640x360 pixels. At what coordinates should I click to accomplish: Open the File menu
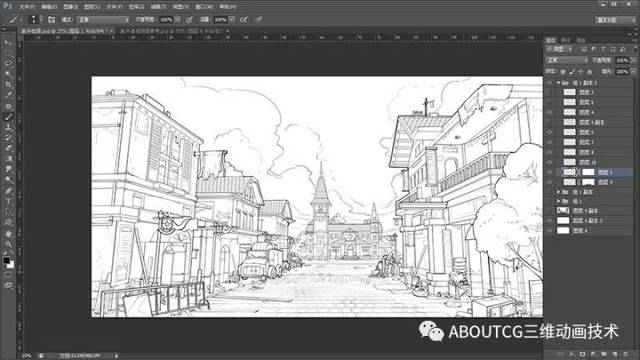[x=27, y=7]
